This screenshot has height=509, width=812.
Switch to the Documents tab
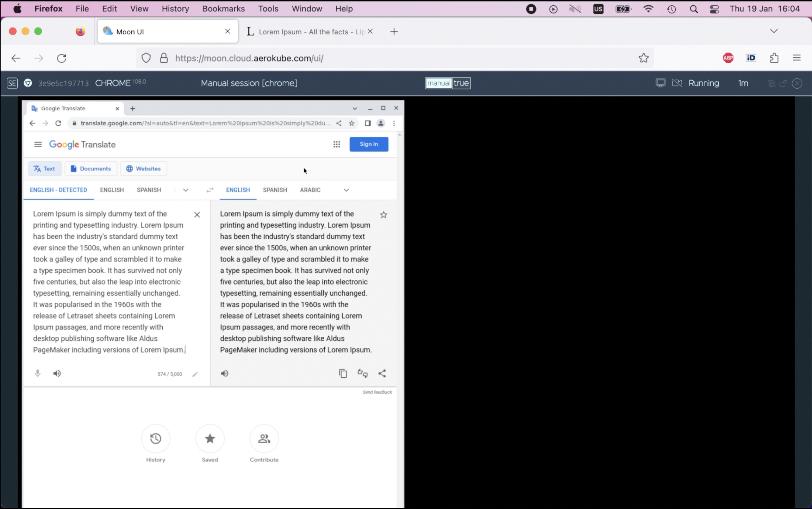click(x=91, y=169)
